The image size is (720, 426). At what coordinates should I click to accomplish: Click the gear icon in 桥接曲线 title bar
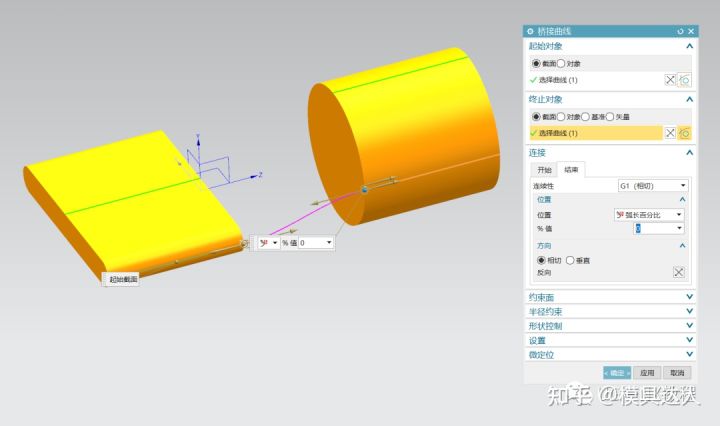point(530,31)
